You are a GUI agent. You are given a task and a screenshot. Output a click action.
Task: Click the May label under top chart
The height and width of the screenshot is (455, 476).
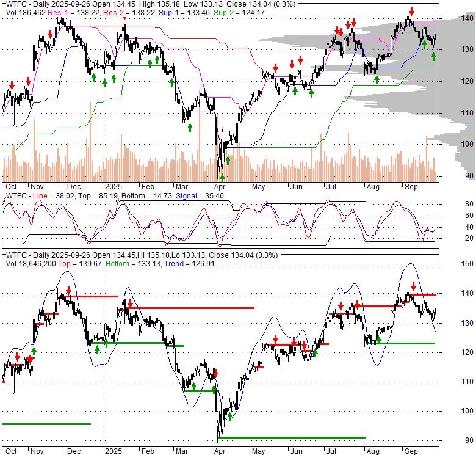[258, 187]
